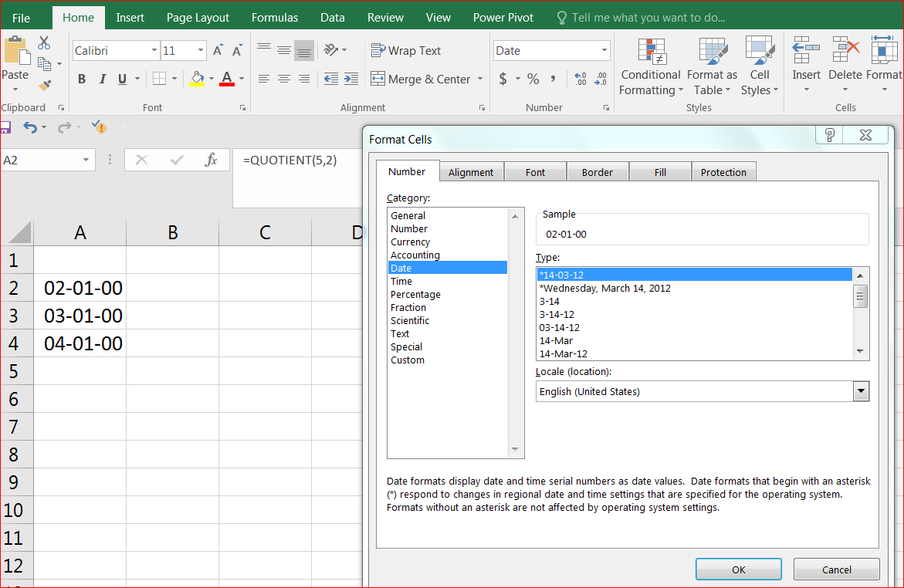Click Decrease Decimal icon
Screen dimensions: 904x588
pos(600,79)
